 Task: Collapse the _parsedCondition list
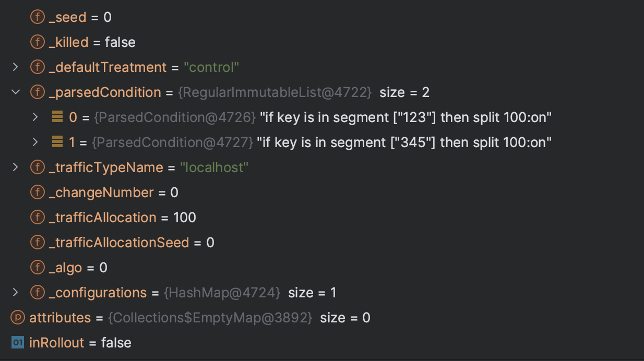click(15, 92)
